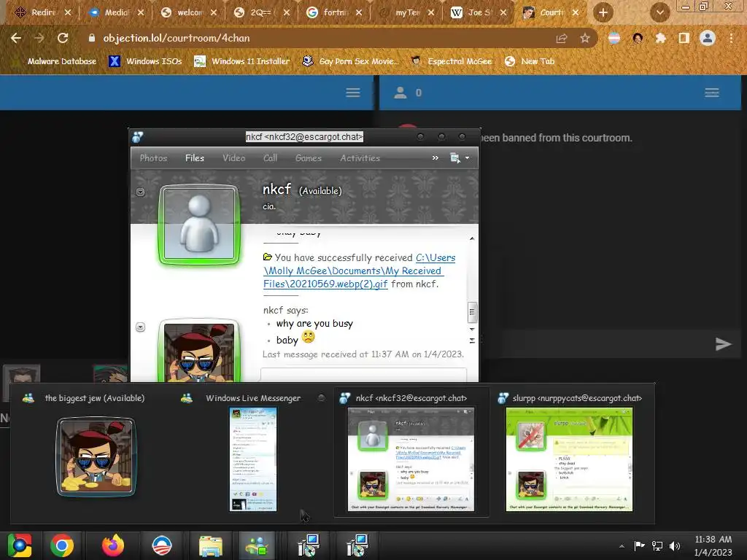Select Call in messenger toolbar
747x560 pixels.
270,158
